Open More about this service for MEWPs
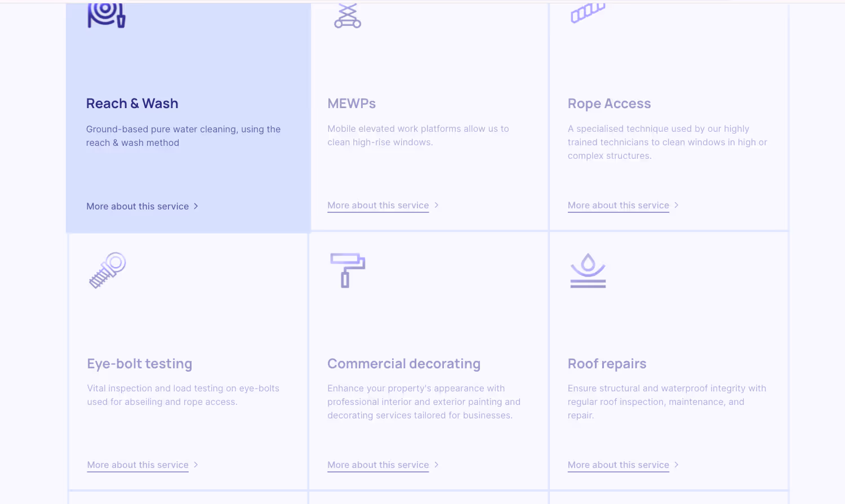This screenshot has height=504, width=845. tap(378, 206)
